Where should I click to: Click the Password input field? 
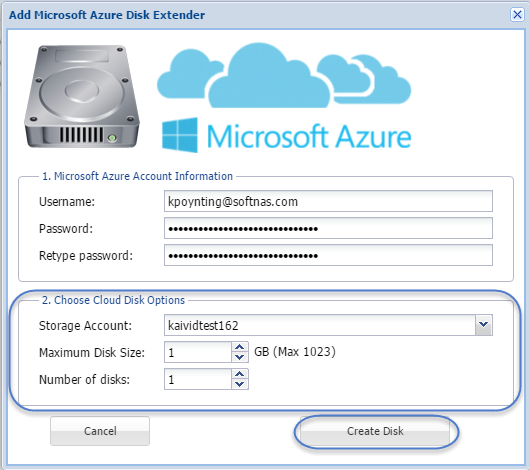coord(328,228)
